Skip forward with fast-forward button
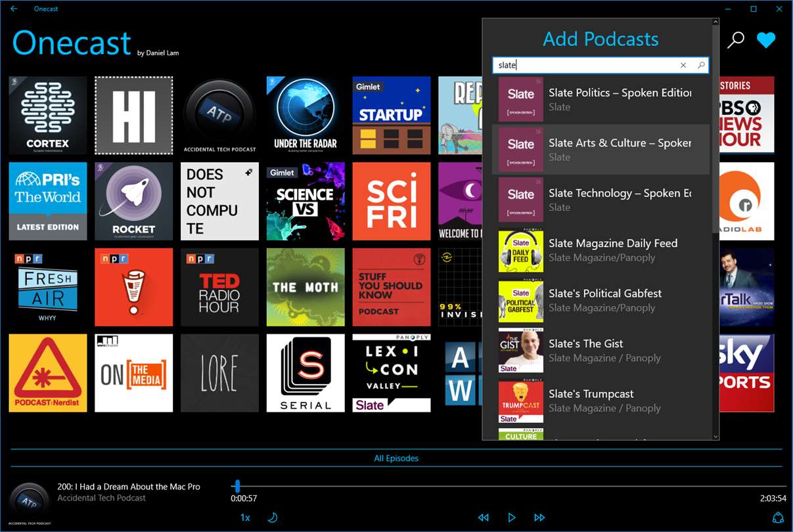Screen dimensions: 793x532 (539, 518)
